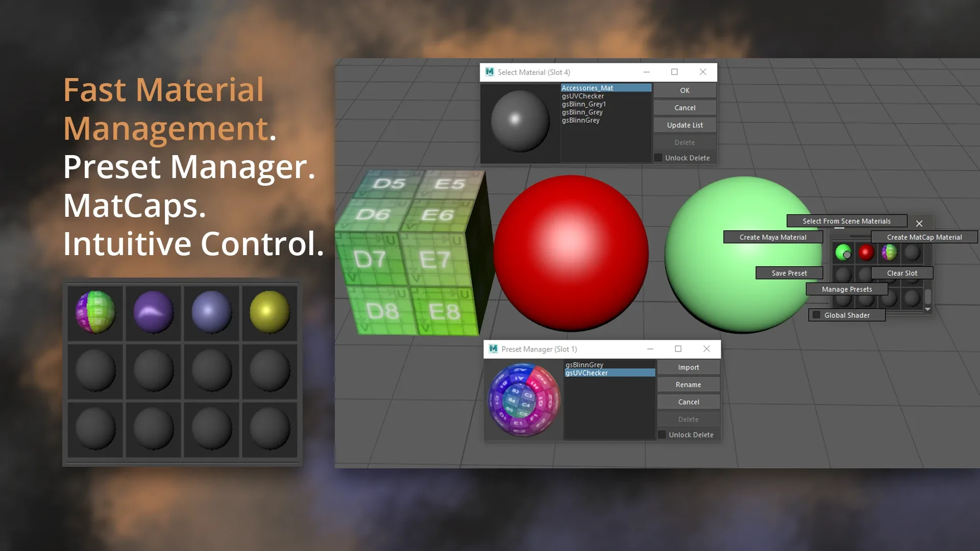The width and height of the screenshot is (980, 551).
Task: Click the red MatCap sphere icon
Action: (x=866, y=253)
